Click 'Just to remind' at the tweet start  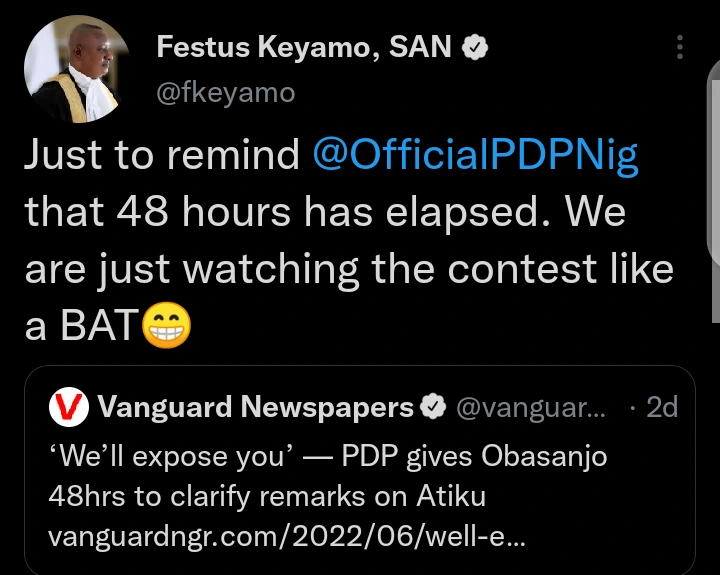point(162,156)
